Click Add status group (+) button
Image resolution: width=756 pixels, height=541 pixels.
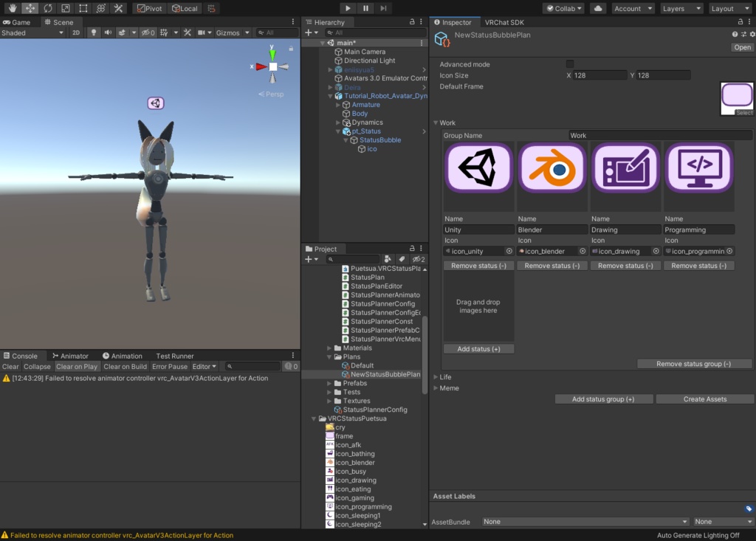click(x=604, y=399)
